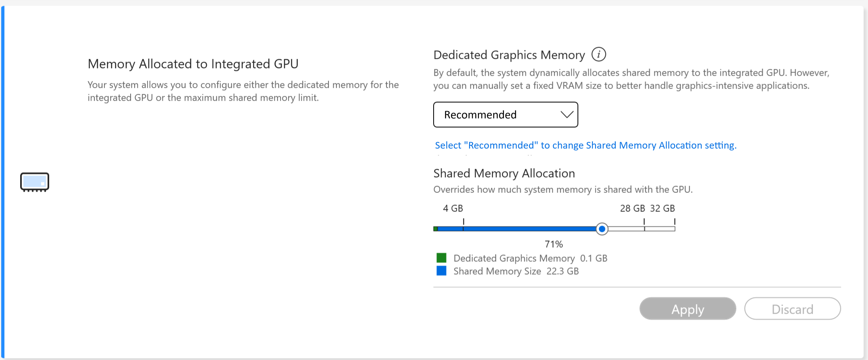
Task: Click the memory chip icon on the left
Action: coord(35,182)
